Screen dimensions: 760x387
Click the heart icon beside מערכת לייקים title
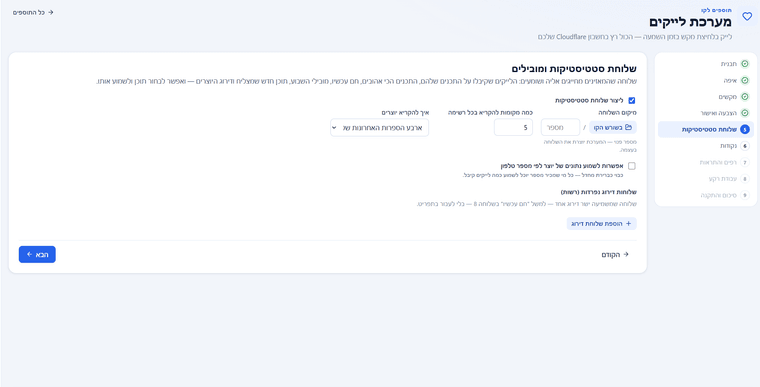pos(747,16)
